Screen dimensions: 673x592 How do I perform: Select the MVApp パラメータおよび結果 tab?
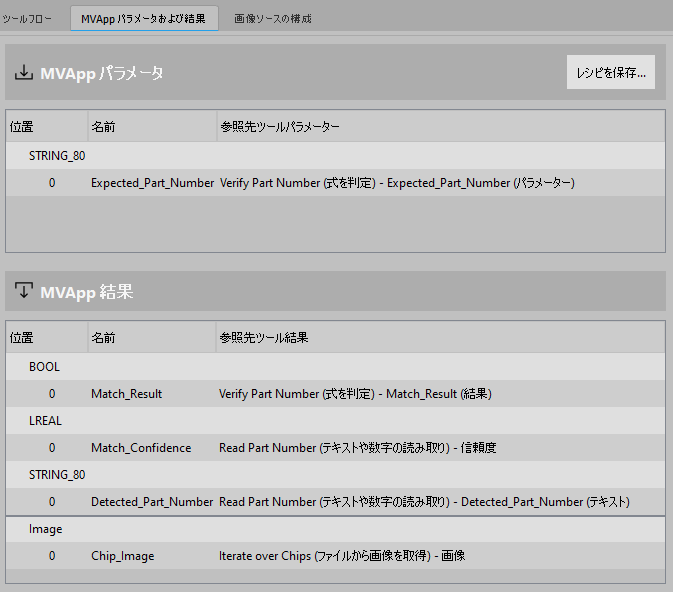pos(143,19)
